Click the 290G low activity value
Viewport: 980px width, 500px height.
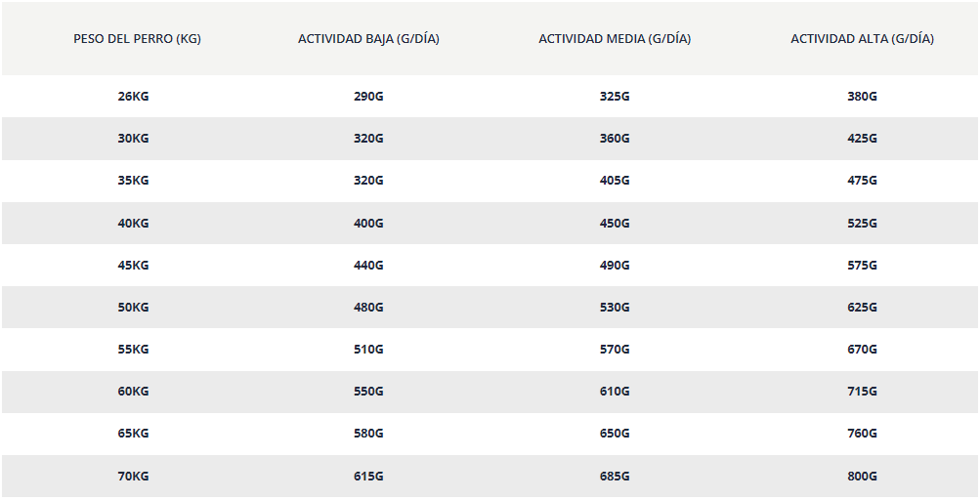pyautogui.click(x=368, y=97)
